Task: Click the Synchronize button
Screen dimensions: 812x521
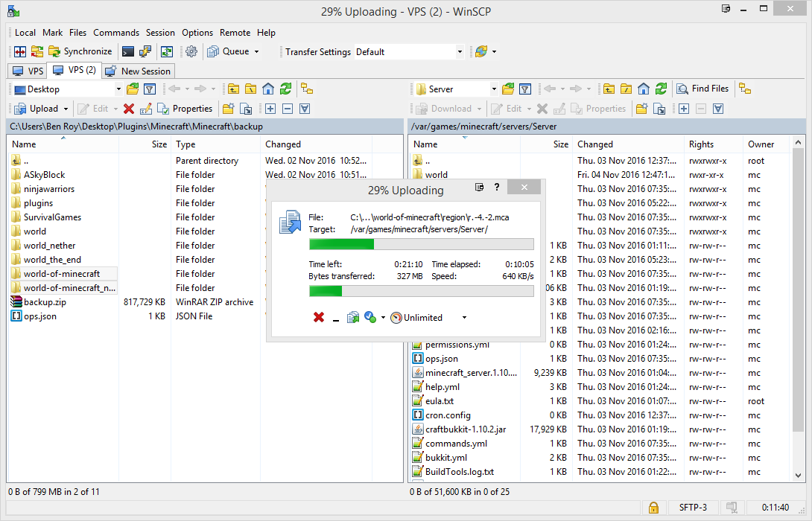Action: 80,52
